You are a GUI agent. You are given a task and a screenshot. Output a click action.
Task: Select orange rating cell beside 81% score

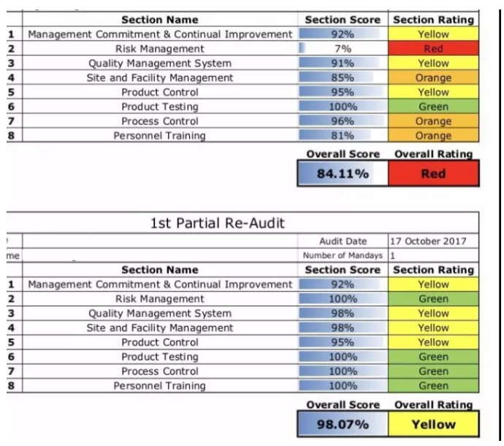tap(433, 135)
